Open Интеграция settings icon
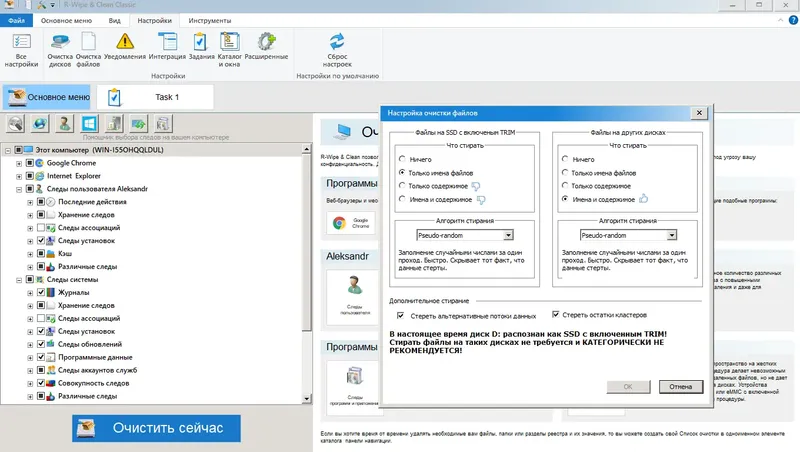The width and height of the screenshot is (800, 452). click(x=167, y=47)
